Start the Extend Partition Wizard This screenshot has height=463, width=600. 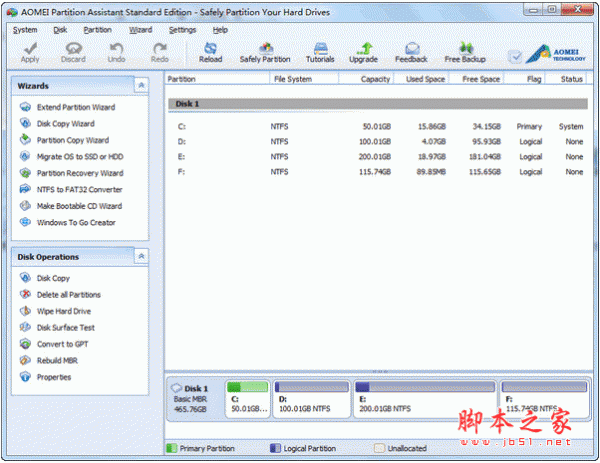(x=76, y=107)
